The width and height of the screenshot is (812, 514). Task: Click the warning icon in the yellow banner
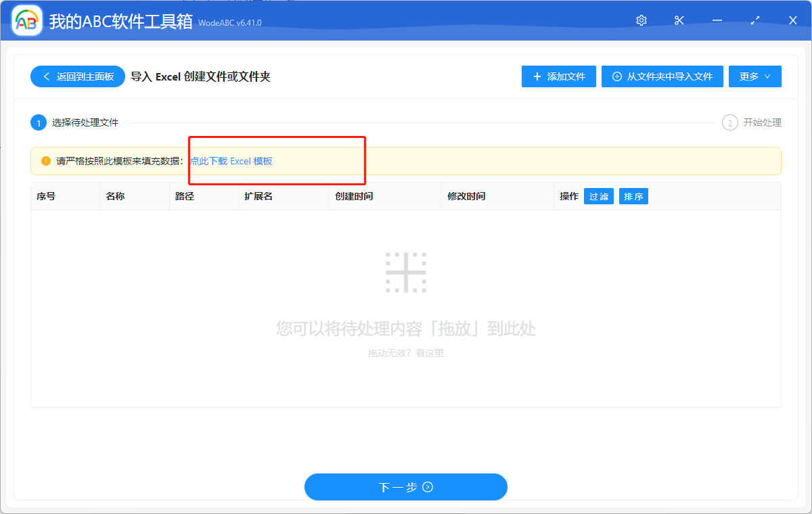pos(45,160)
